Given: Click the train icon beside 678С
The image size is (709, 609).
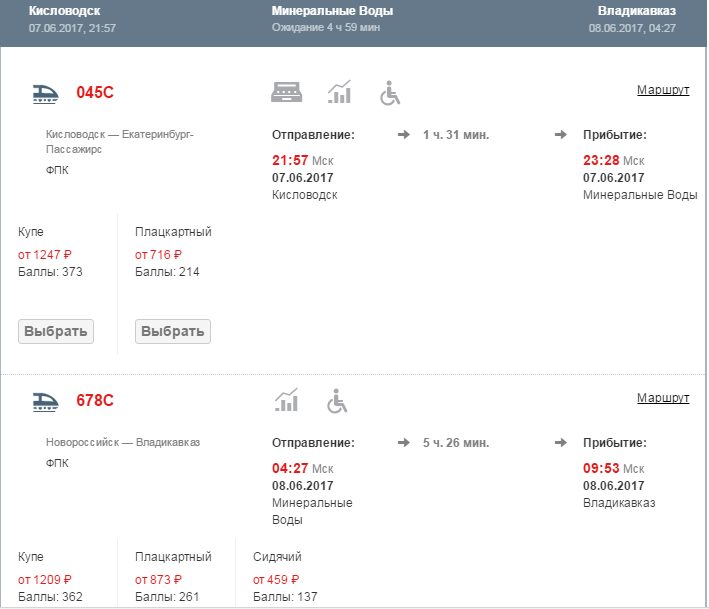Looking at the screenshot, I should coord(44,401).
